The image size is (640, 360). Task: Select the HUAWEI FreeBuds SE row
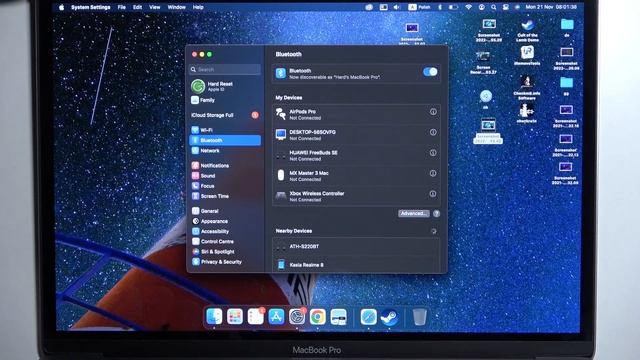coord(356,155)
